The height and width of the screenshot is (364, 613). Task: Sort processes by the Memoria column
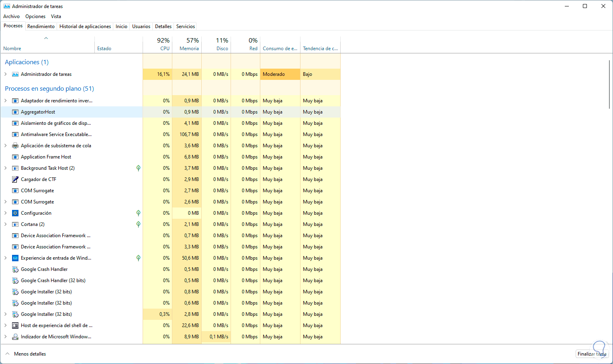click(187, 45)
